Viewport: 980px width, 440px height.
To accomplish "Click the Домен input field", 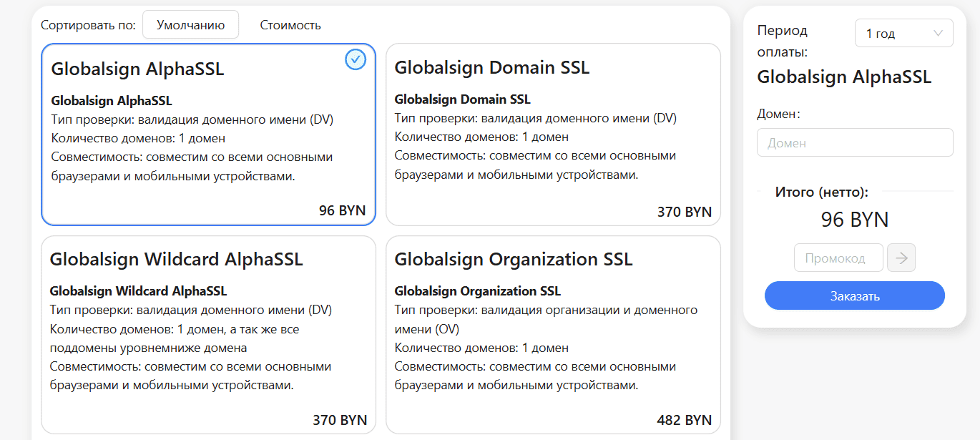I will point(855,142).
